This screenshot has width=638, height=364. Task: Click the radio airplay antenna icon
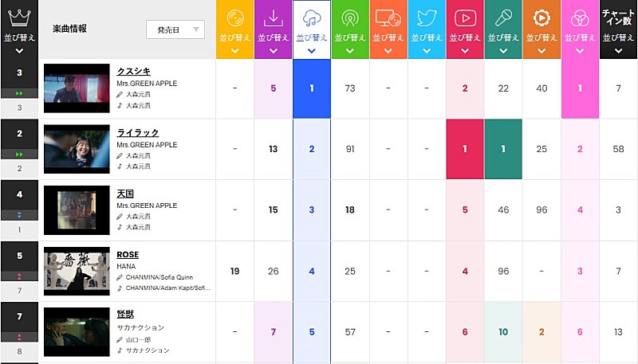[350, 18]
